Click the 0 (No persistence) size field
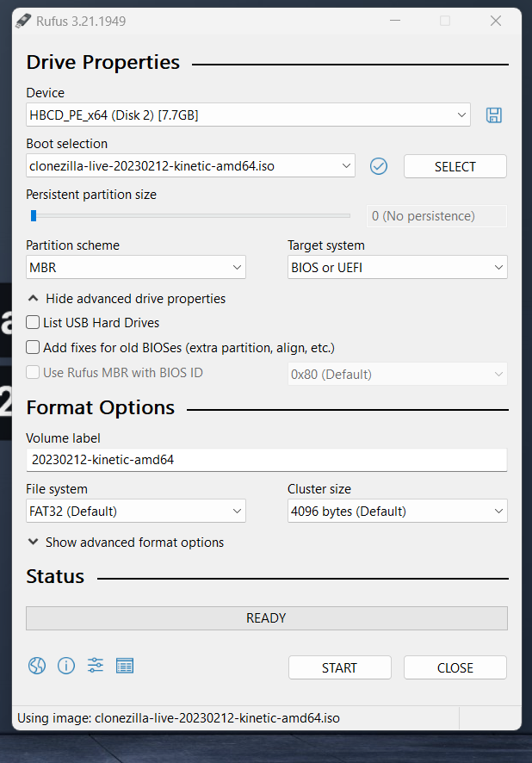 (x=436, y=216)
